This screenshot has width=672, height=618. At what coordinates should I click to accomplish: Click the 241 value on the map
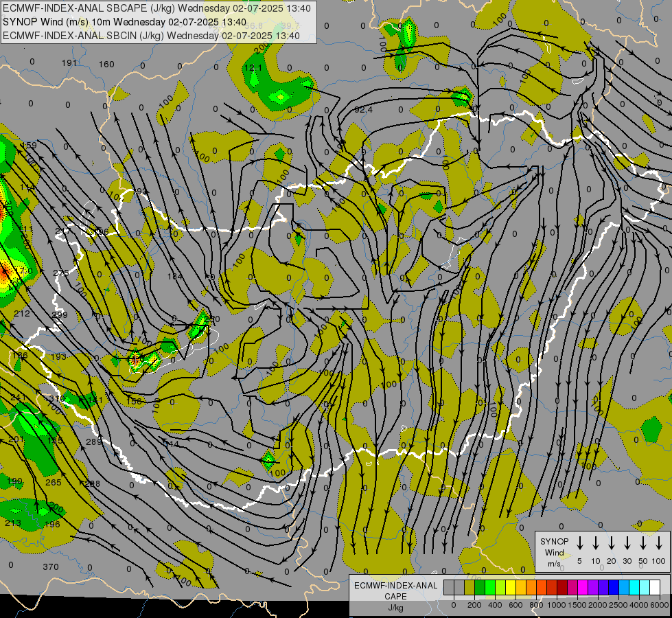click(18, 398)
